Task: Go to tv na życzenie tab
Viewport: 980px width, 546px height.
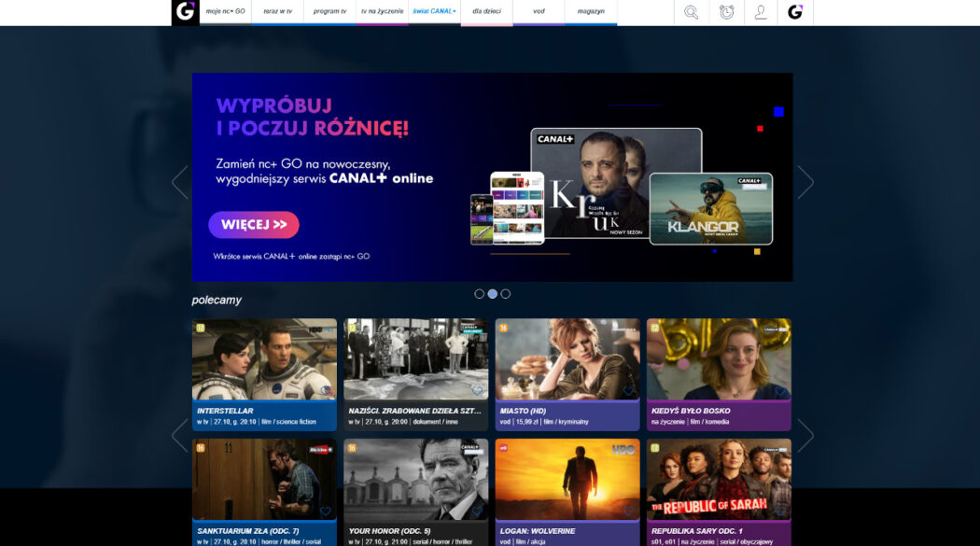Action: tap(382, 12)
